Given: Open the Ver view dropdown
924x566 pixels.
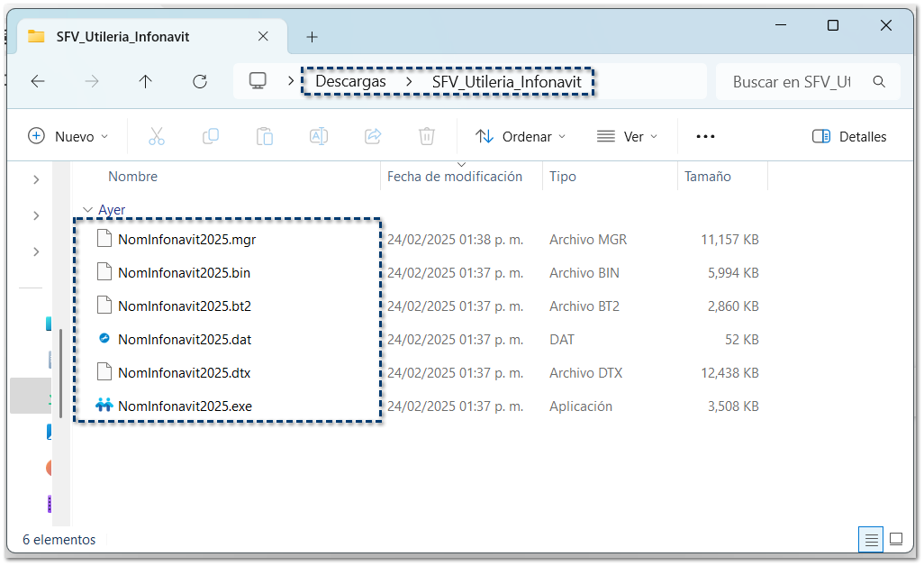Looking at the screenshot, I should pos(627,137).
